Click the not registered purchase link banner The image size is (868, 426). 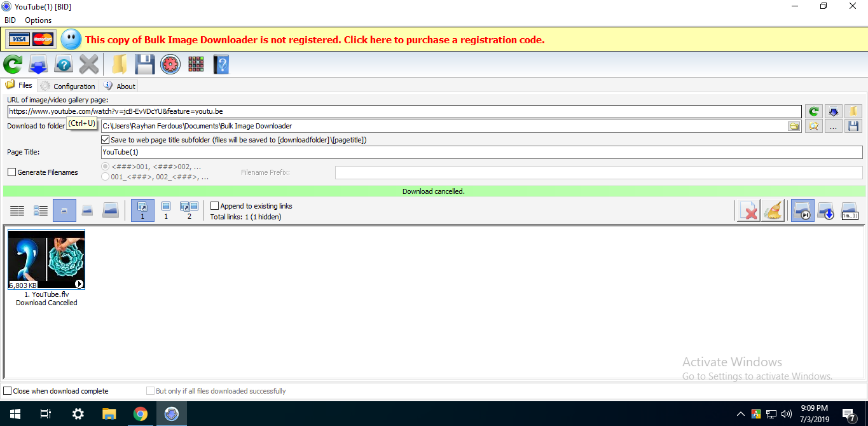315,39
